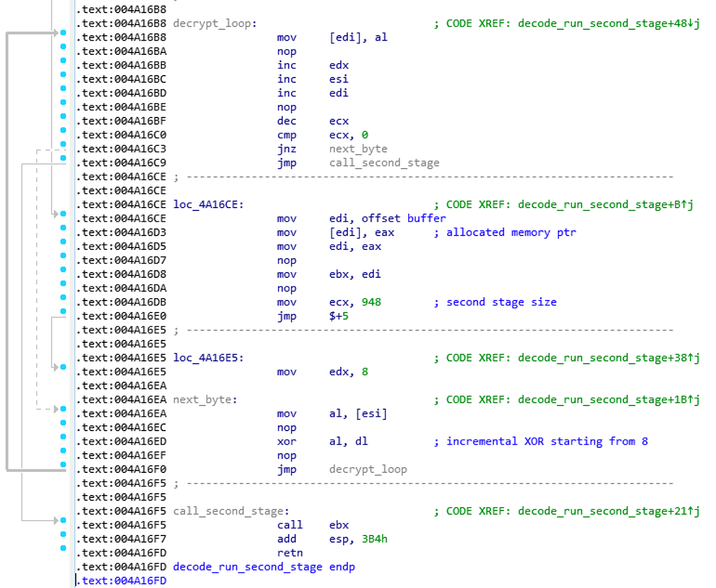The height and width of the screenshot is (588, 716).
Task: Click the 'call_second_stage:' label definition
Action: point(231,511)
